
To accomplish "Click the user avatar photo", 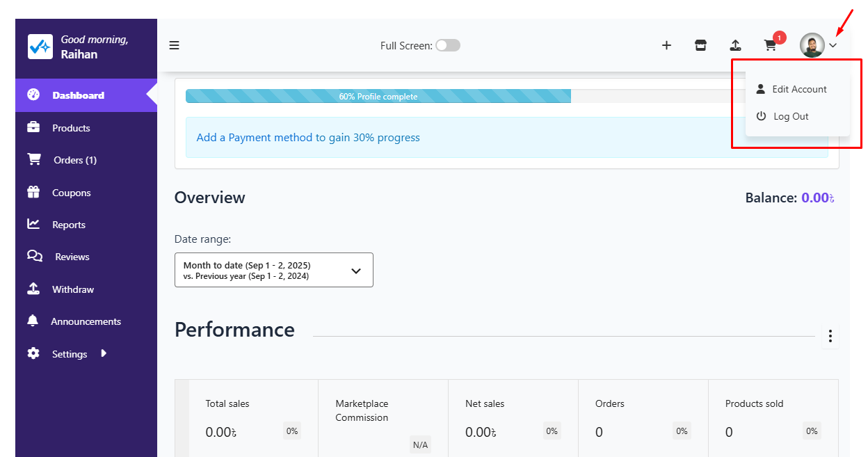I will (812, 45).
